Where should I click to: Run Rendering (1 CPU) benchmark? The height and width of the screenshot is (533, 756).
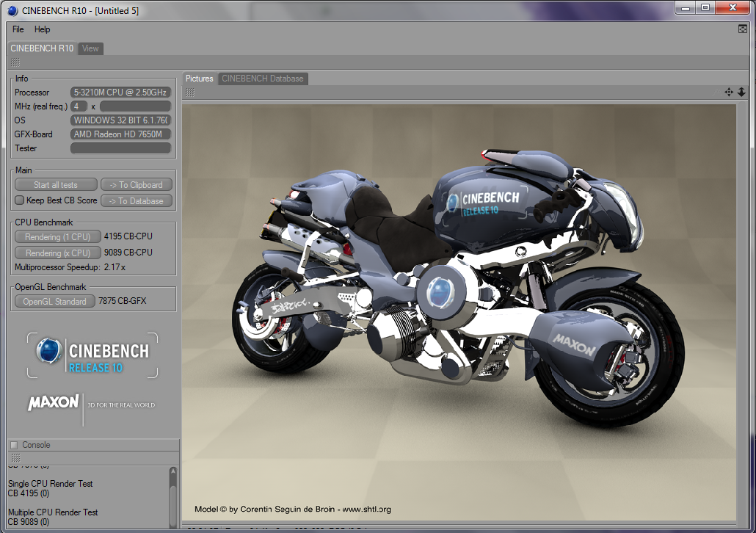click(x=57, y=237)
